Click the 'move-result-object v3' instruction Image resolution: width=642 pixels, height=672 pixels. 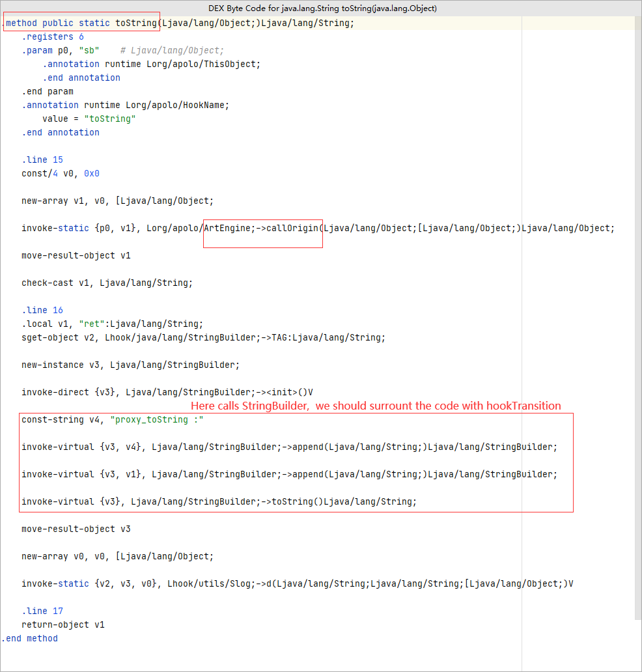[76, 529]
